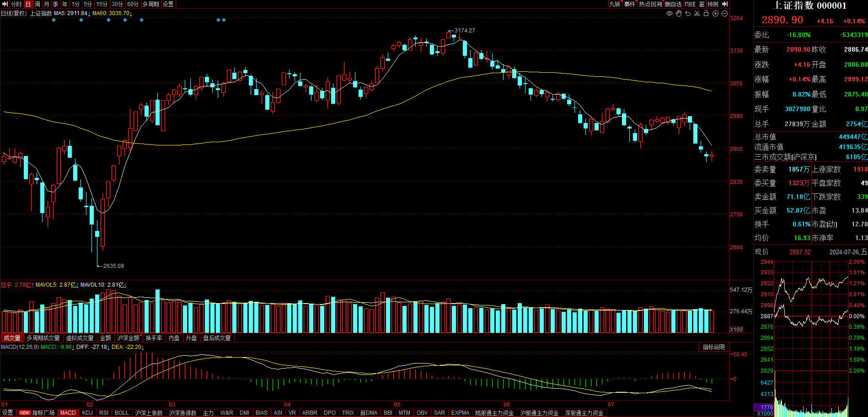Click the red NEW badge icon
The height and width of the screenshot is (417, 868).
(25, 413)
